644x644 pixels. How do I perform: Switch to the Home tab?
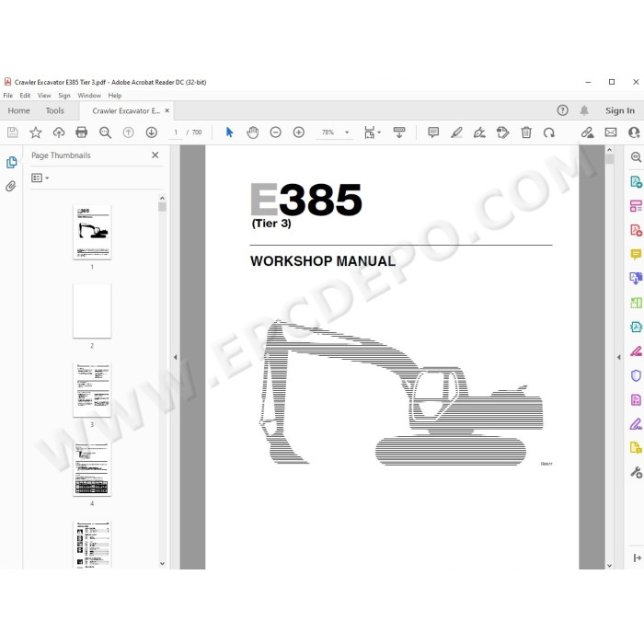click(19, 110)
